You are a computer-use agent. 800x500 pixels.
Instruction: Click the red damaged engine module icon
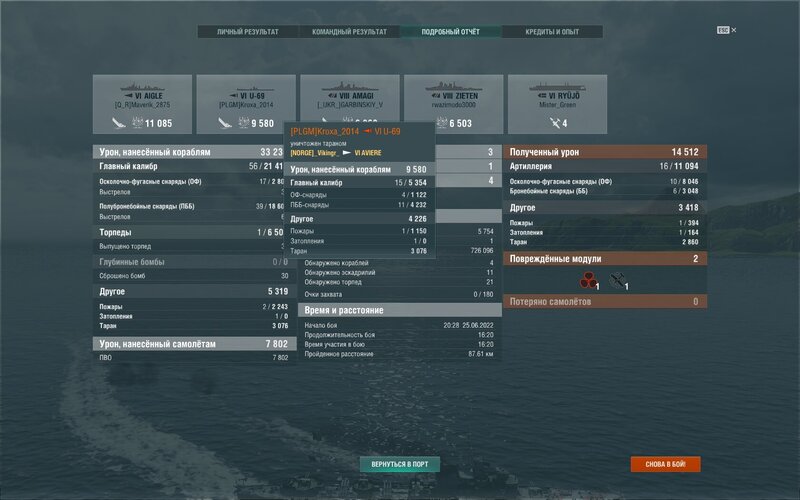point(588,280)
